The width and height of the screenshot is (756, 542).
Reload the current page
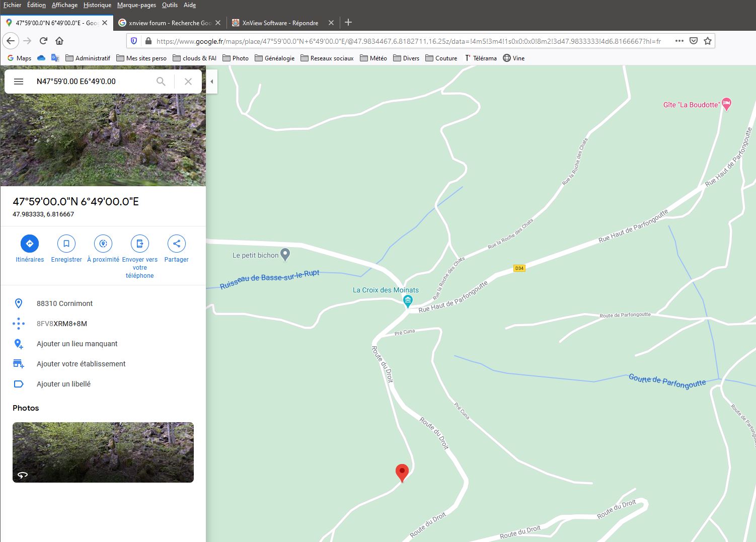(43, 41)
